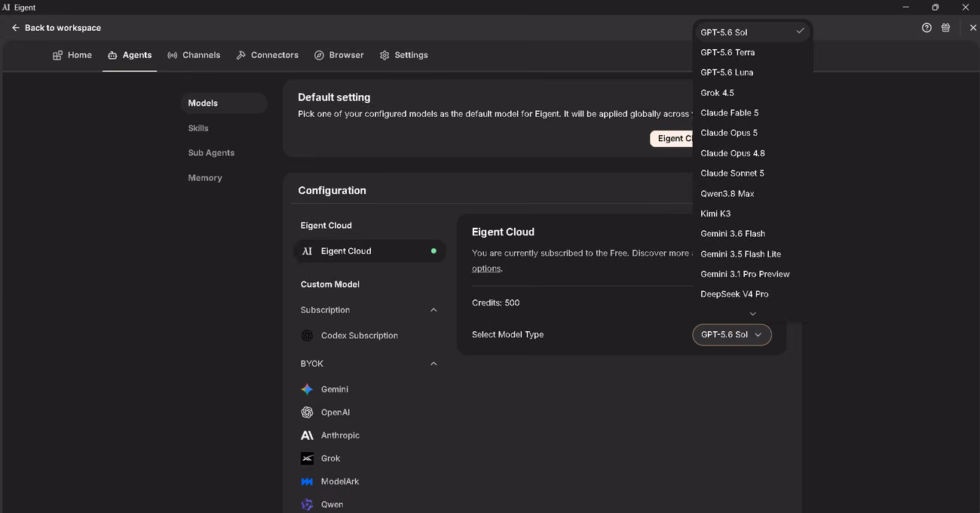
Task: Choose Qwen3.8 Max from the dropdown
Action: 752,194
